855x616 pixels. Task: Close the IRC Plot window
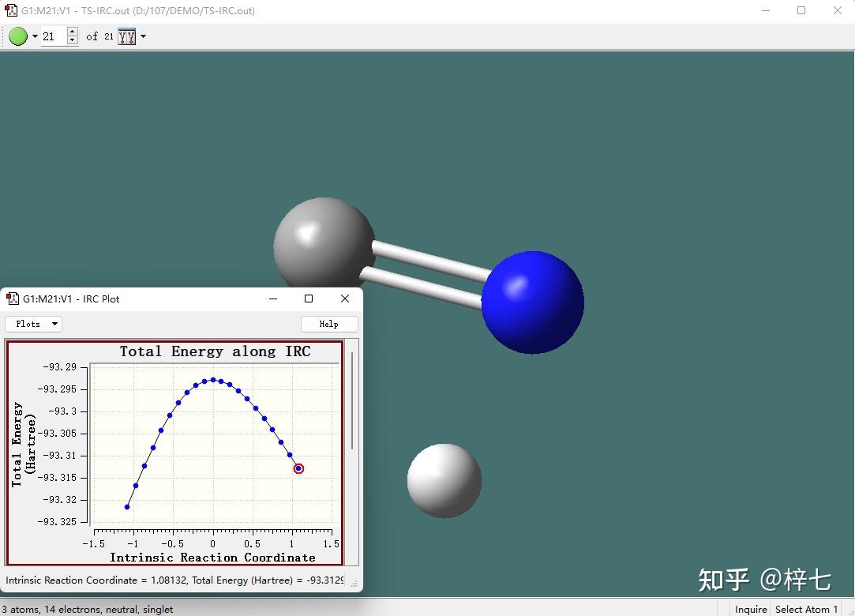345,299
